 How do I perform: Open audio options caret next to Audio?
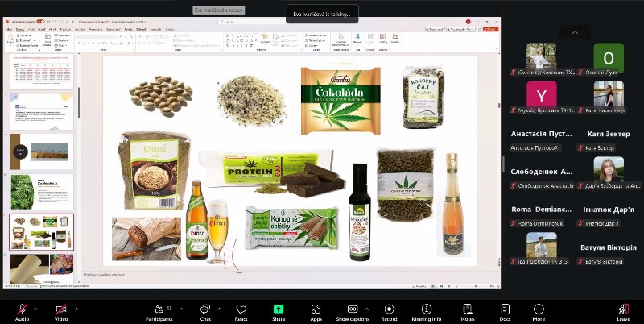(x=35, y=309)
